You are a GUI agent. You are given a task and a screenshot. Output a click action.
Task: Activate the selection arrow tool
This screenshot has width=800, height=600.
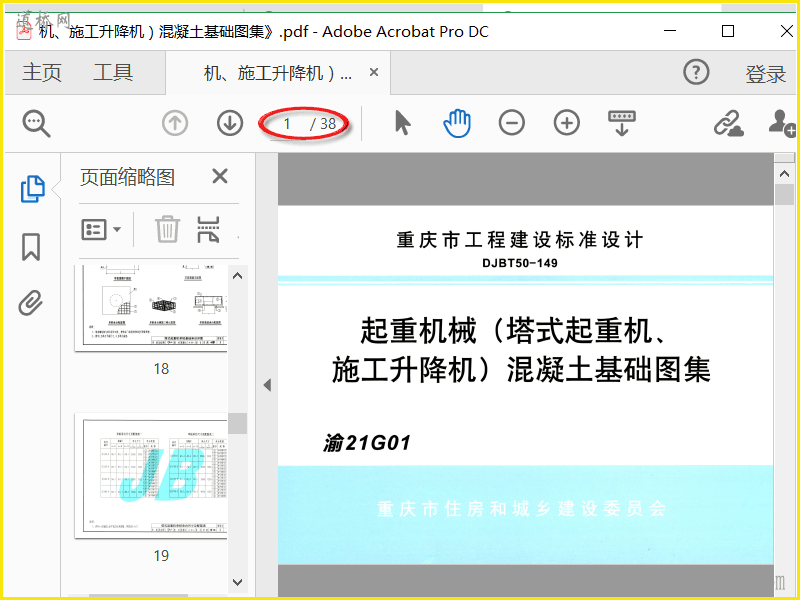coord(403,123)
